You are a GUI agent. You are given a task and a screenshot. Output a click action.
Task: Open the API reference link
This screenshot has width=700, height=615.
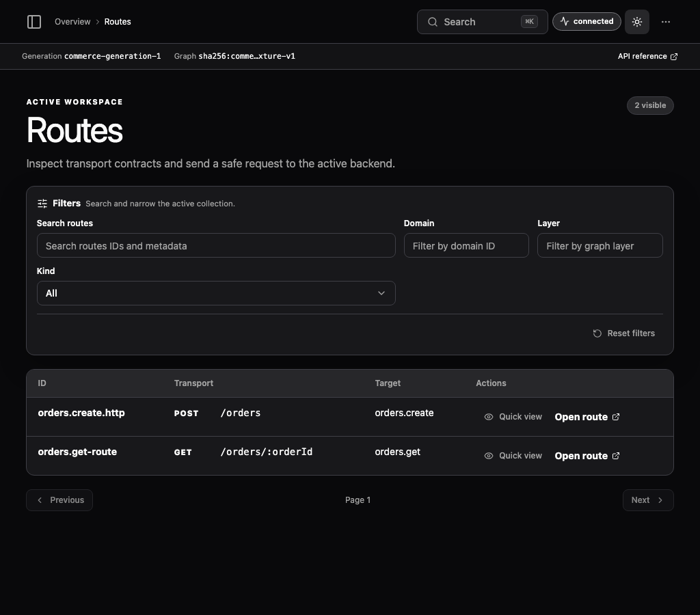647,56
